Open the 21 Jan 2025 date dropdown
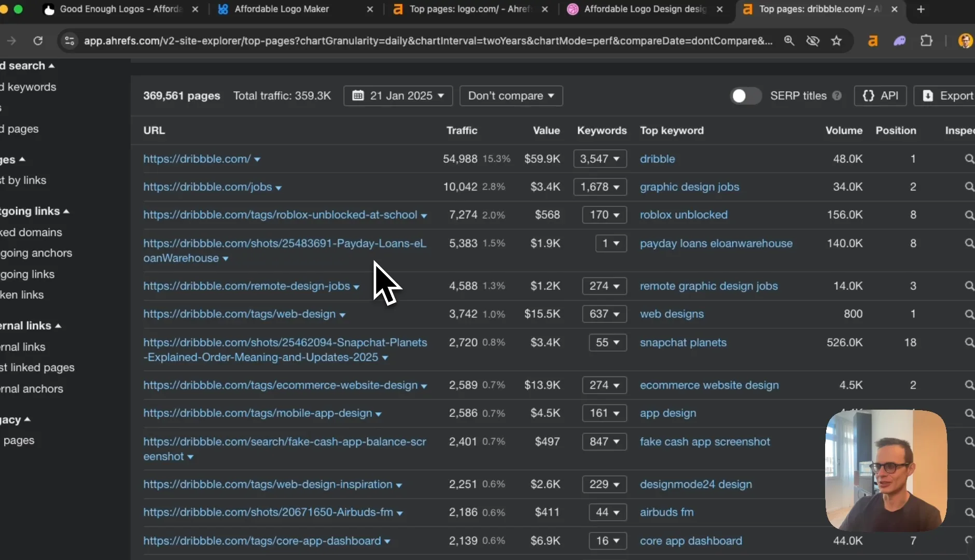 pos(398,96)
